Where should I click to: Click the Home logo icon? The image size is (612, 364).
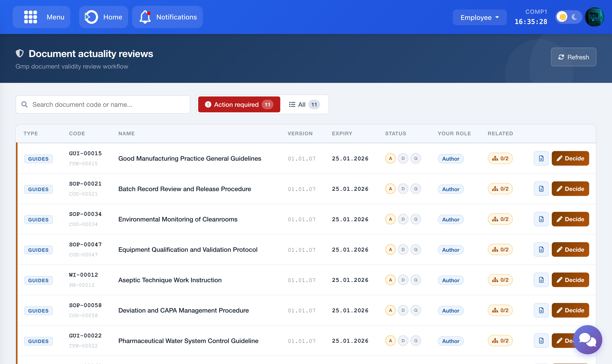pos(91,17)
